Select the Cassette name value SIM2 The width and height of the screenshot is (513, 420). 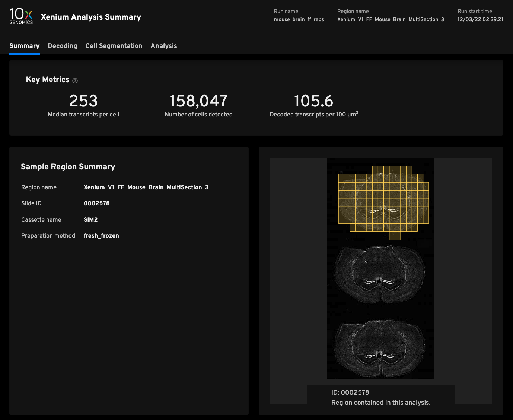pos(90,220)
